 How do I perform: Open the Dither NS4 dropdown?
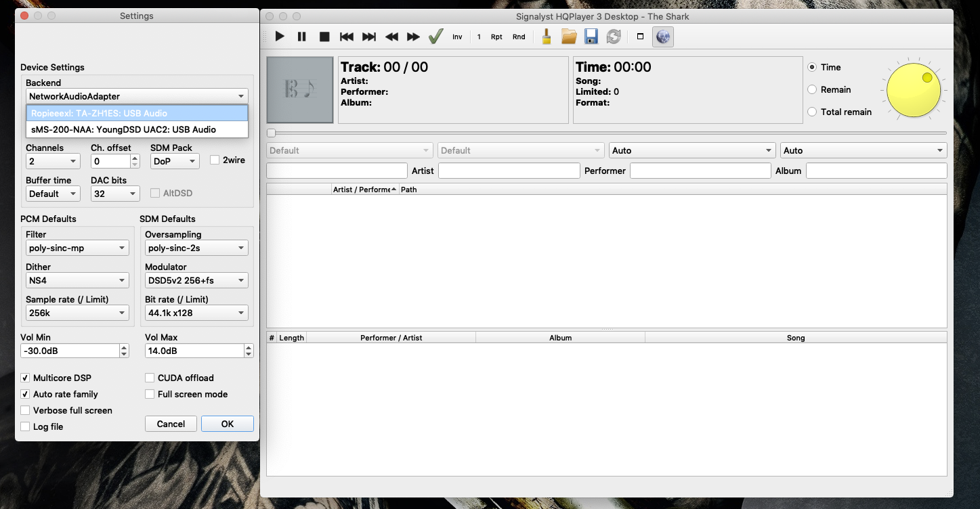[77, 281]
